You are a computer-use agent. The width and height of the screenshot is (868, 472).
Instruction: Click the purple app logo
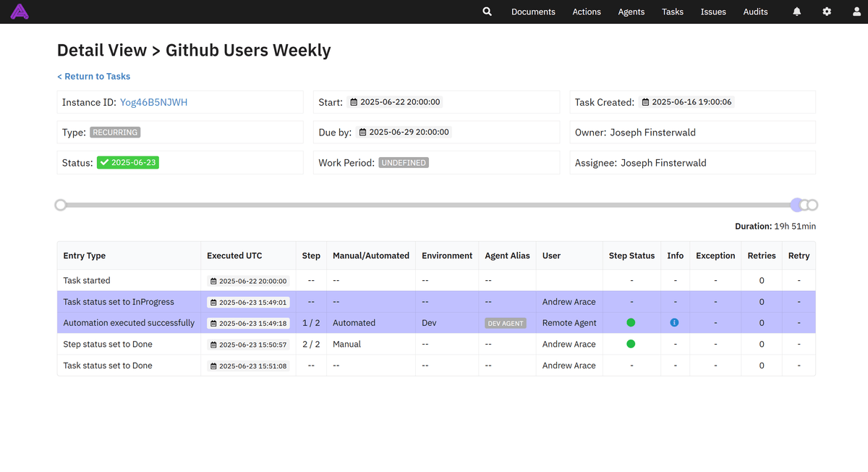[x=20, y=12]
